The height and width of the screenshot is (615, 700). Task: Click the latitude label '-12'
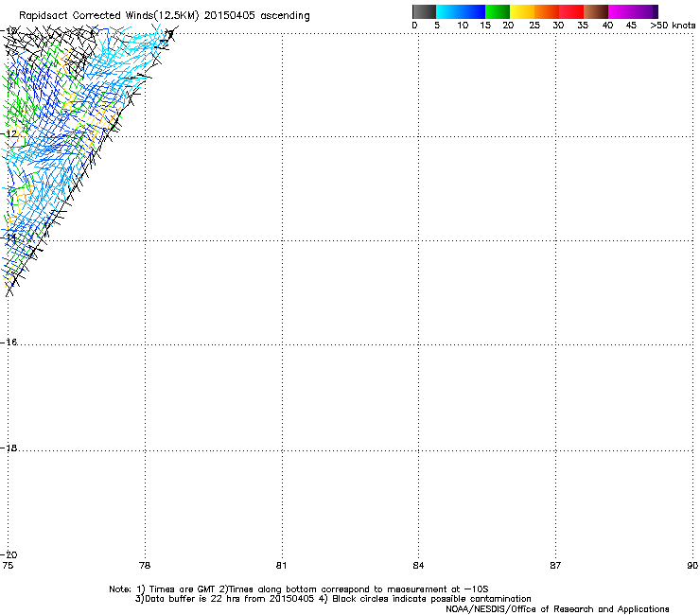coord(9,133)
